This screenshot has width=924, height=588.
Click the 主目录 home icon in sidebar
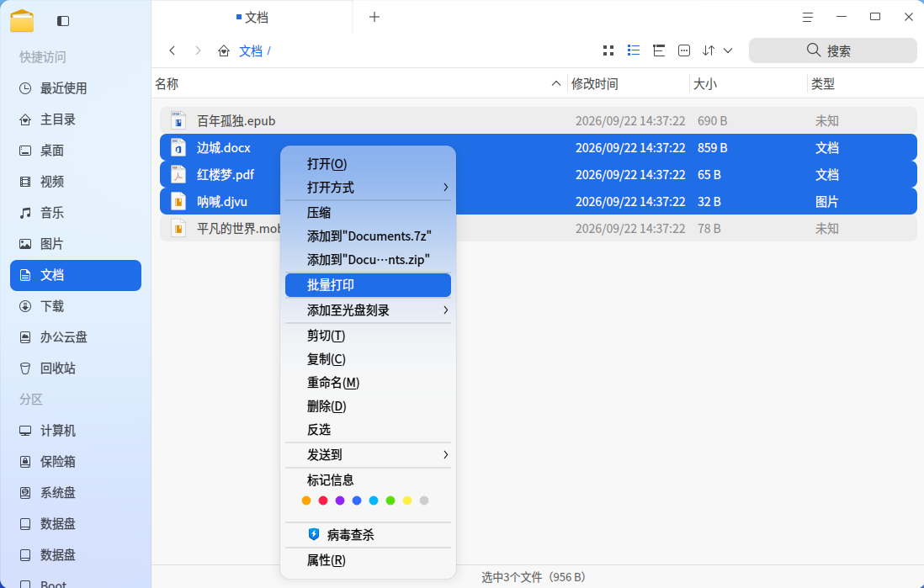[25, 119]
